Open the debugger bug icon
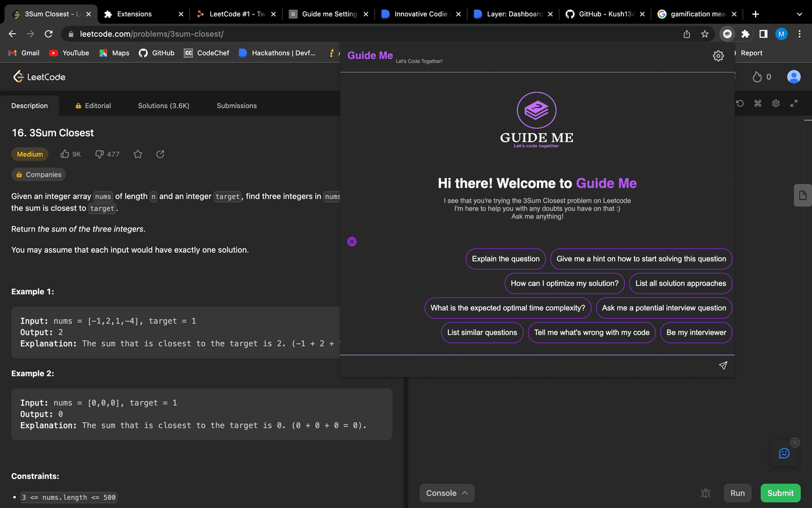Screen dimensions: 812x508 click(x=705, y=493)
